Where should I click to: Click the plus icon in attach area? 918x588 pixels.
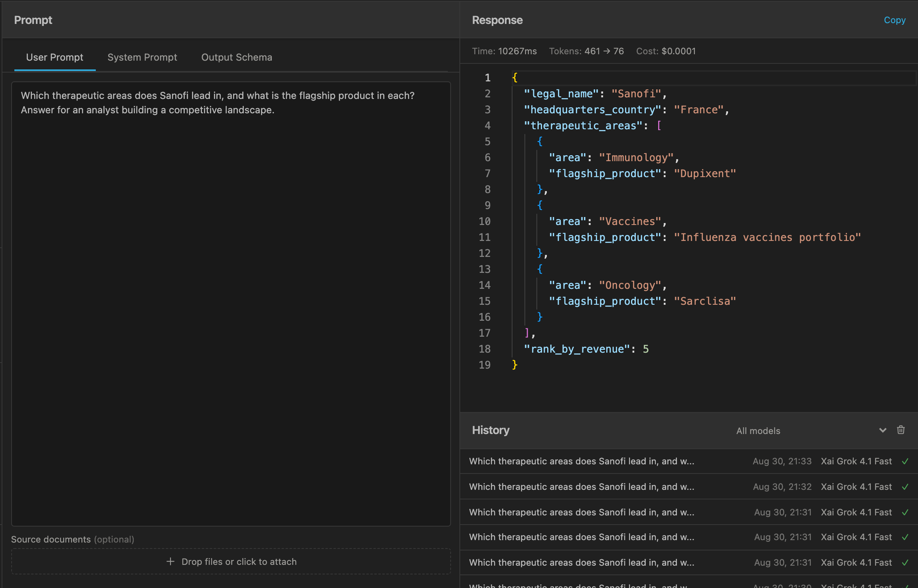170,561
